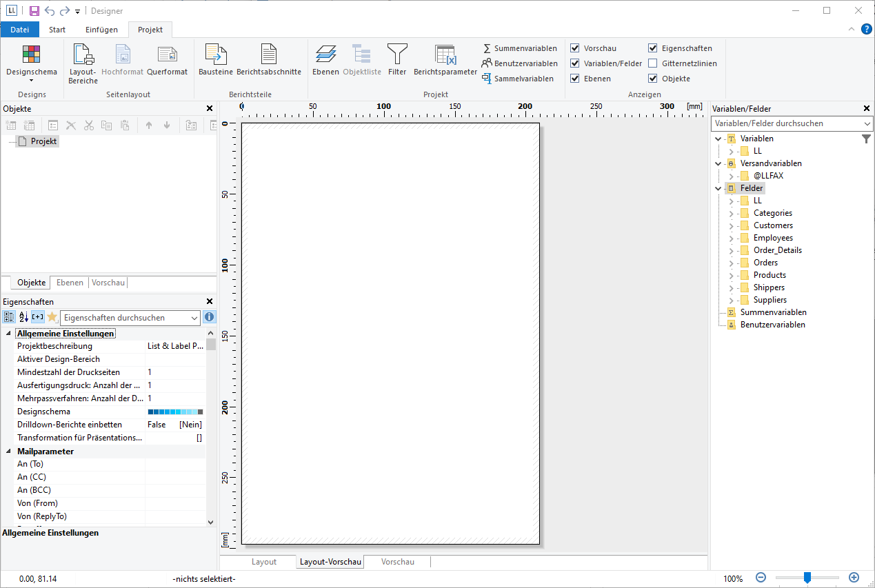This screenshot has width=875, height=588.
Task: Select the Vorschau tab below canvas
Action: coord(398,562)
